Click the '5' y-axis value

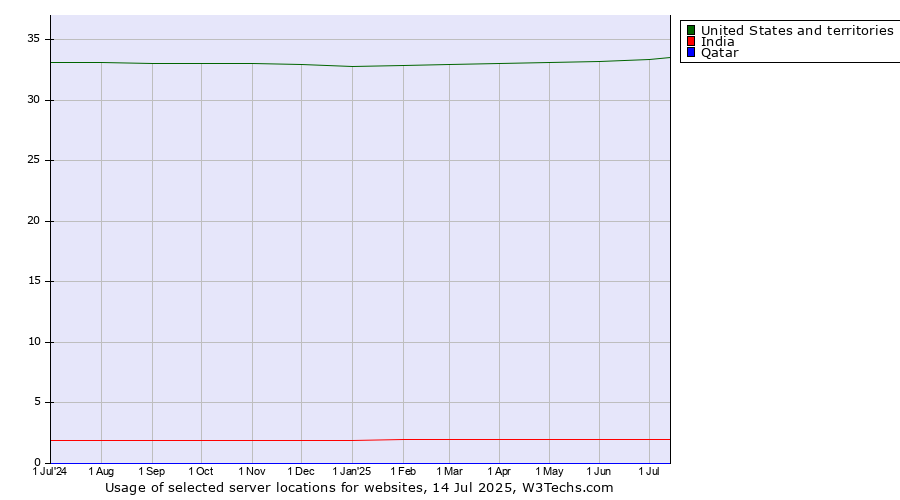tap(37, 402)
